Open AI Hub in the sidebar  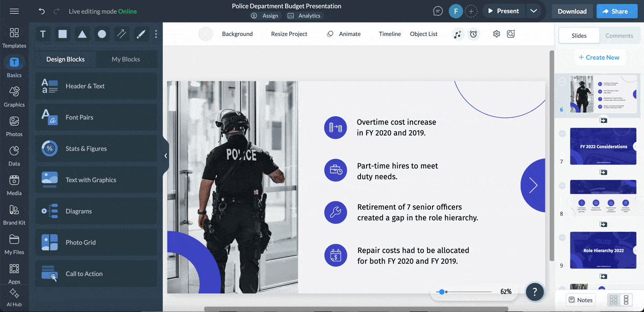[x=14, y=298]
